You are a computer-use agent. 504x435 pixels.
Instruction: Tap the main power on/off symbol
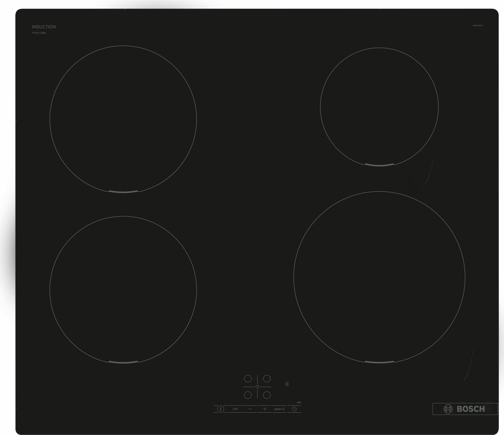point(220,409)
